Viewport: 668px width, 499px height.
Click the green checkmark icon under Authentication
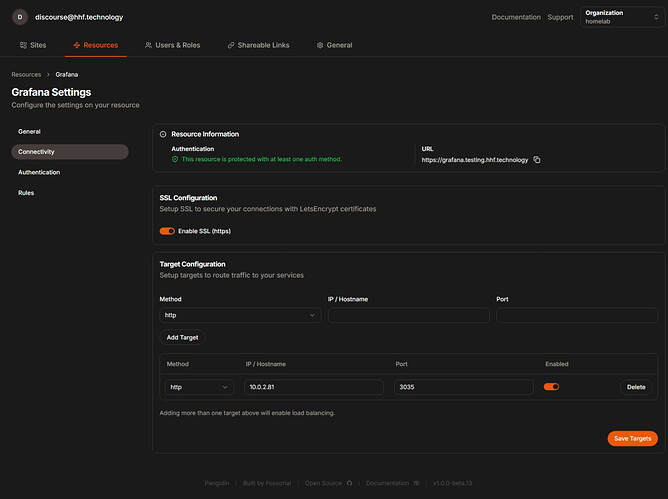[175, 159]
